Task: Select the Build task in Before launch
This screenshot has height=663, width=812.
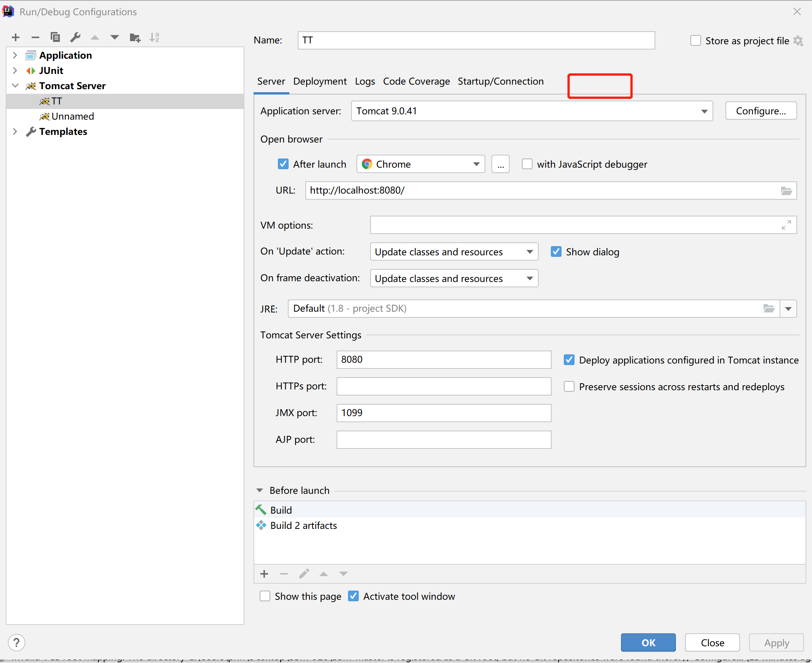Action: click(530, 510)
